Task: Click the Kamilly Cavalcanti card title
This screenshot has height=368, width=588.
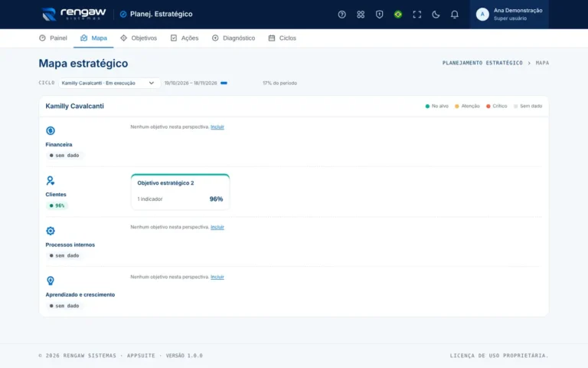Action: [x=74, y=106]
